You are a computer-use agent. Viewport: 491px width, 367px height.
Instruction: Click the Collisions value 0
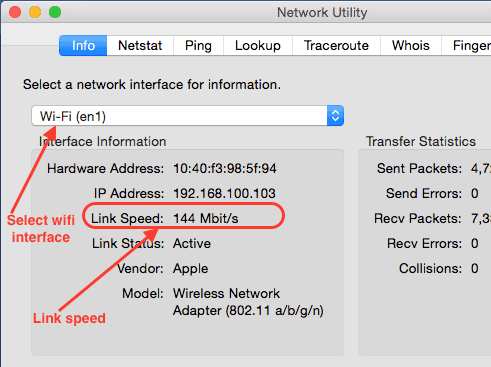[475, 268]
